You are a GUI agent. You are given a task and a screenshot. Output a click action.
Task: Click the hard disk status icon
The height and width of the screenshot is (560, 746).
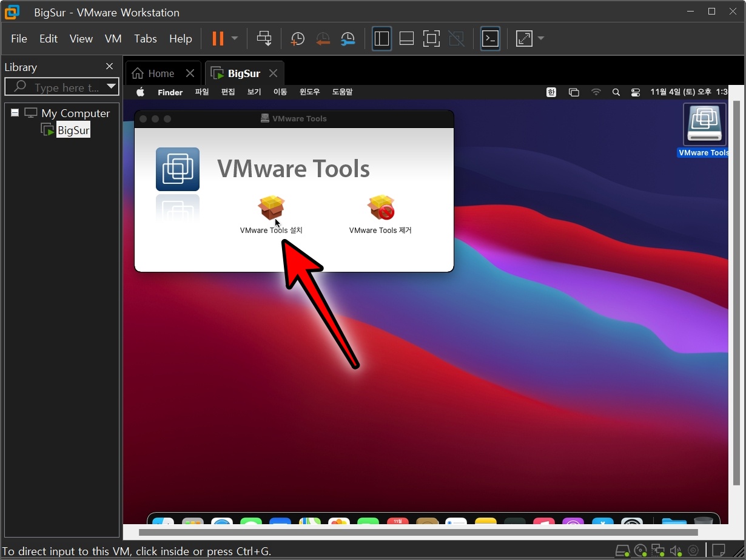point(622,551)
